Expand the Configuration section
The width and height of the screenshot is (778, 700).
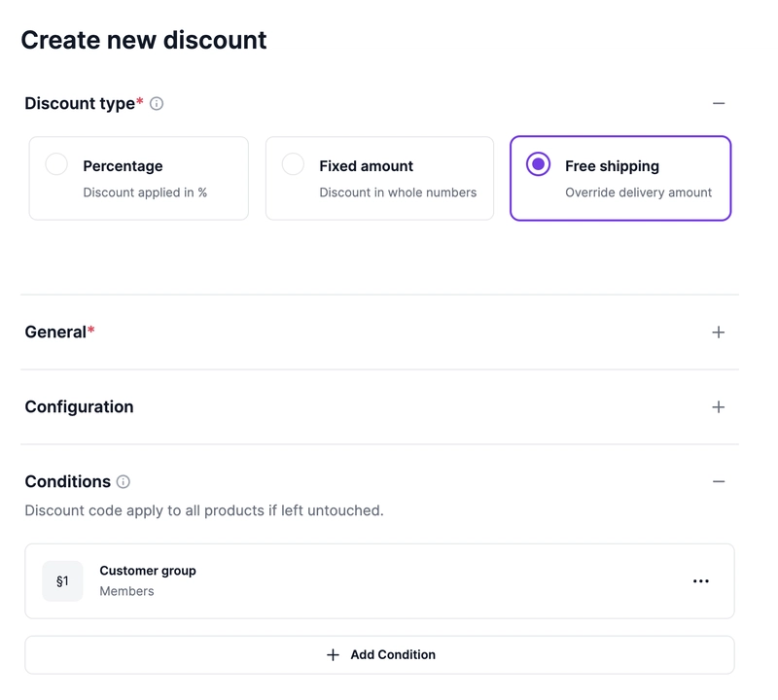click(x=719, y=407)
